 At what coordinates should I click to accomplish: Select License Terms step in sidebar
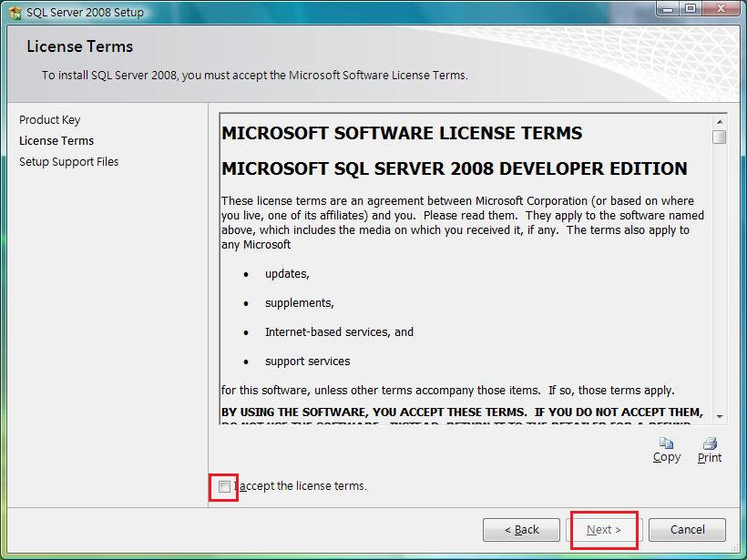(56, 140)
